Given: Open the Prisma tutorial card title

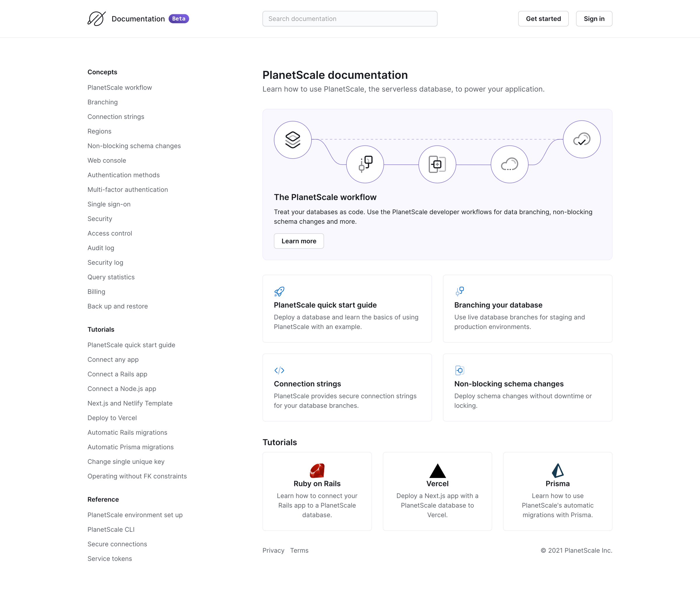Looking at the screenshot, I should [557, 484].
